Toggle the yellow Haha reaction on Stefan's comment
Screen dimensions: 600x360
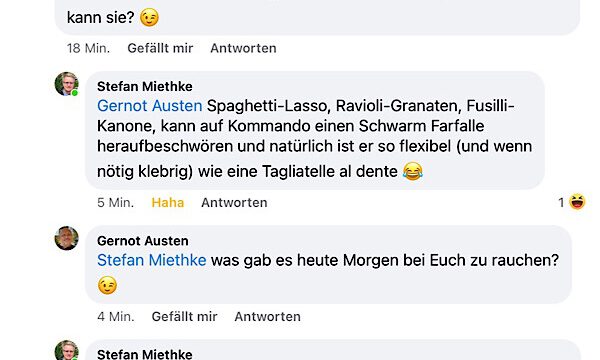[x=168, y=202]
